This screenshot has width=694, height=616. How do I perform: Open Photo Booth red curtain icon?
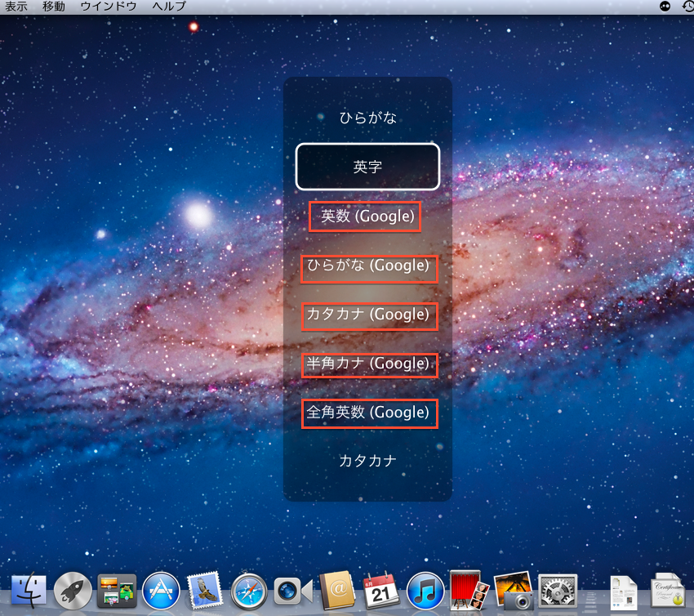[x=469, y=591]
